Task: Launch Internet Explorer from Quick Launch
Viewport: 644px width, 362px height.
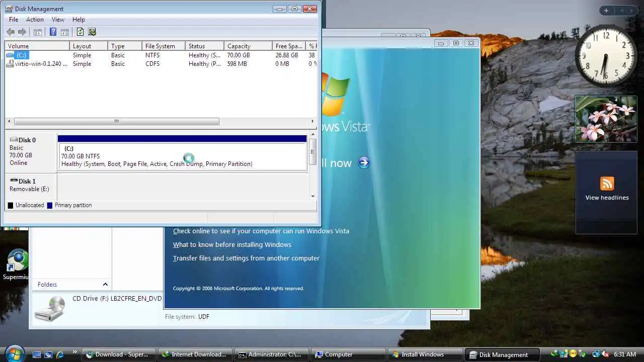Action: pos(60,354)
